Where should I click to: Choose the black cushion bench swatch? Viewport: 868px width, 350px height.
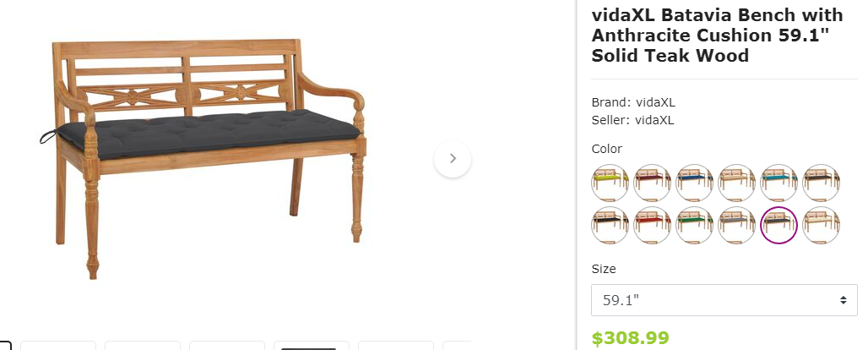click(x=610, y=225)
